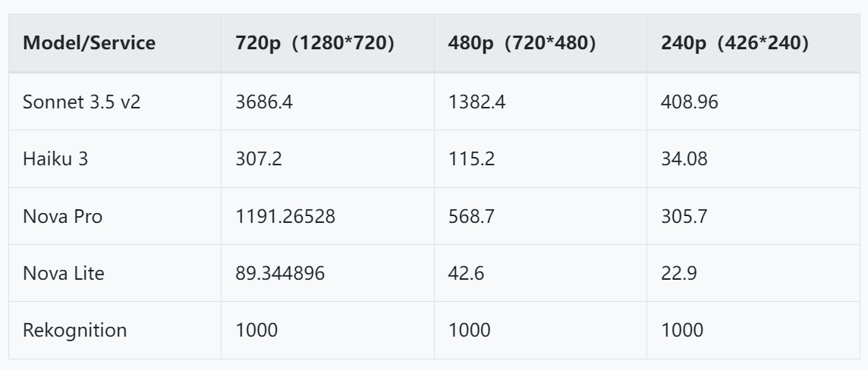Select the 408.96 cell
The height and width of the screenshot is (370, 868).
pyautogui.click(x=689, y=102)
